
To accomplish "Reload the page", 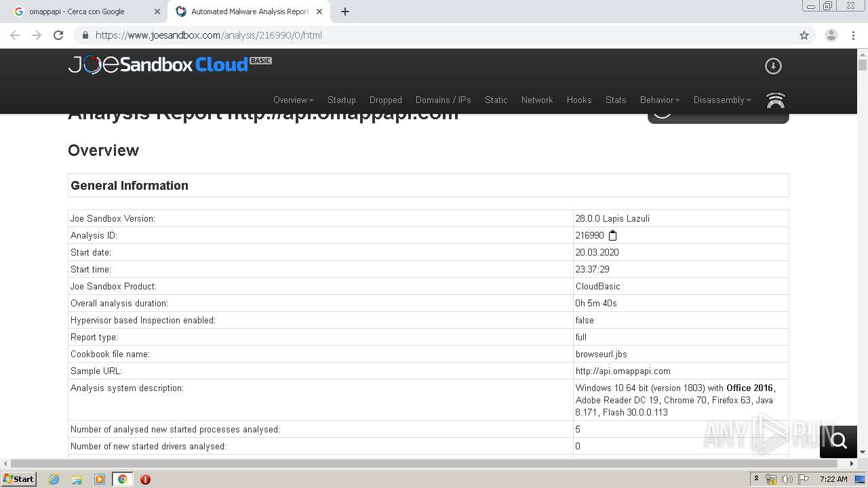I will pos(58,35).
